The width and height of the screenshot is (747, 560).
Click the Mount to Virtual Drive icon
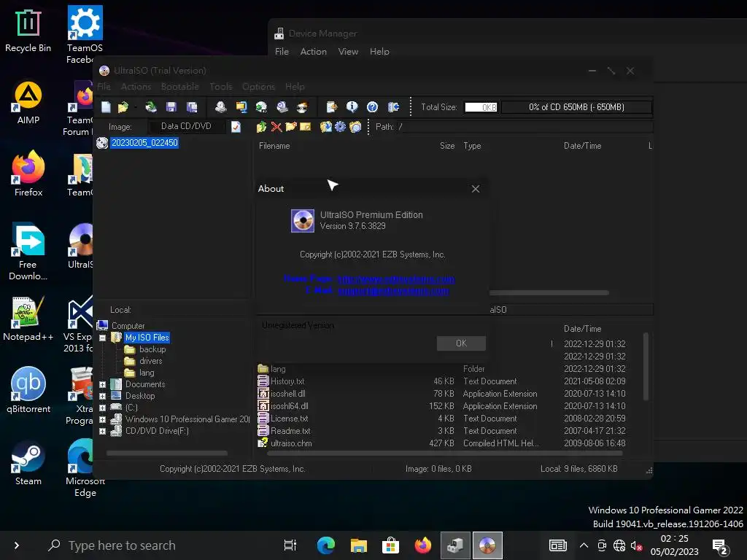point(282,107)
